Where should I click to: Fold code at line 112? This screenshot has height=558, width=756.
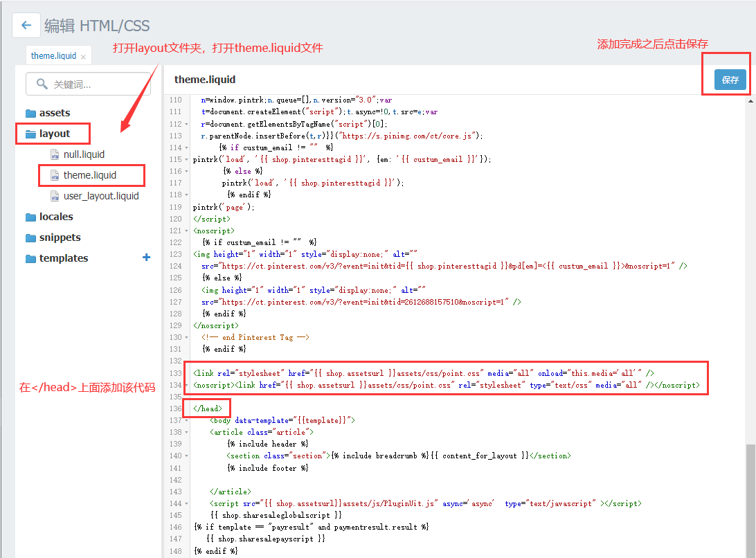click(187, 124)
